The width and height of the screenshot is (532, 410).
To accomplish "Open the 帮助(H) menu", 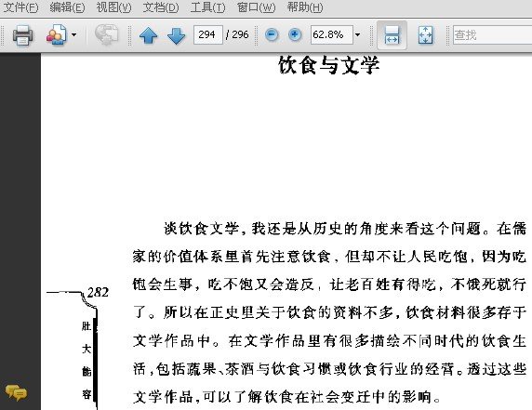I will pyautogui.click(x=305, y=7).
